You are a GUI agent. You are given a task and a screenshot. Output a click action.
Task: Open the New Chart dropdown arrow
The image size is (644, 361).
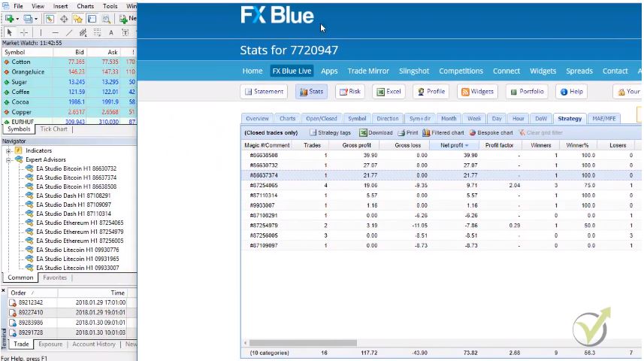pyautogui.click(x=17, y=19)
